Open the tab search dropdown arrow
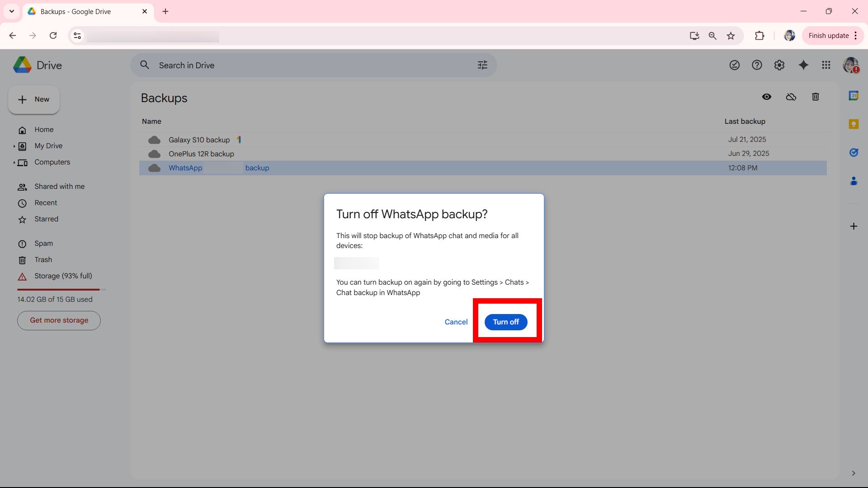The width and height of the screenshot is (868, 488). click(x=12, y=11)
